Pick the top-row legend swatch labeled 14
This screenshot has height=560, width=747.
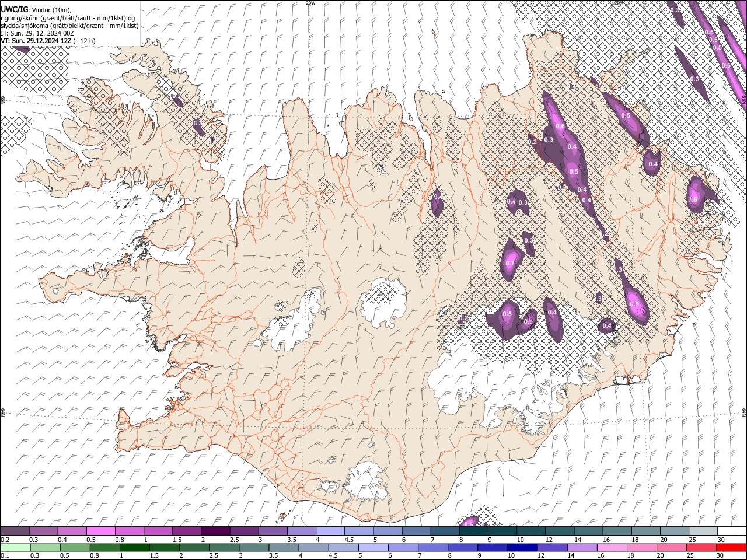click(x=588, y=531)
